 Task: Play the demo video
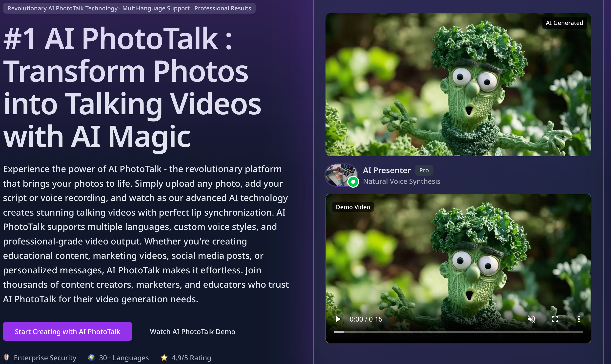tap(338, 319)
